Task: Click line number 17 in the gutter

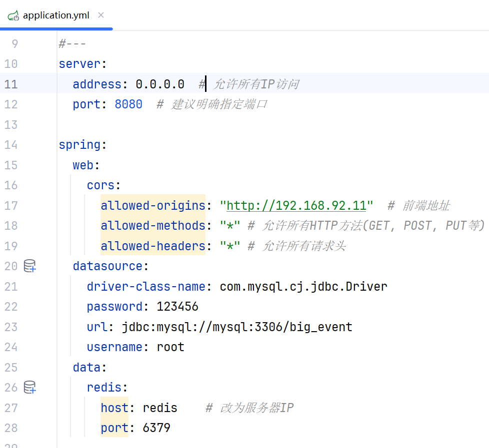Action: pyautogui.click(x=11, y=206)
